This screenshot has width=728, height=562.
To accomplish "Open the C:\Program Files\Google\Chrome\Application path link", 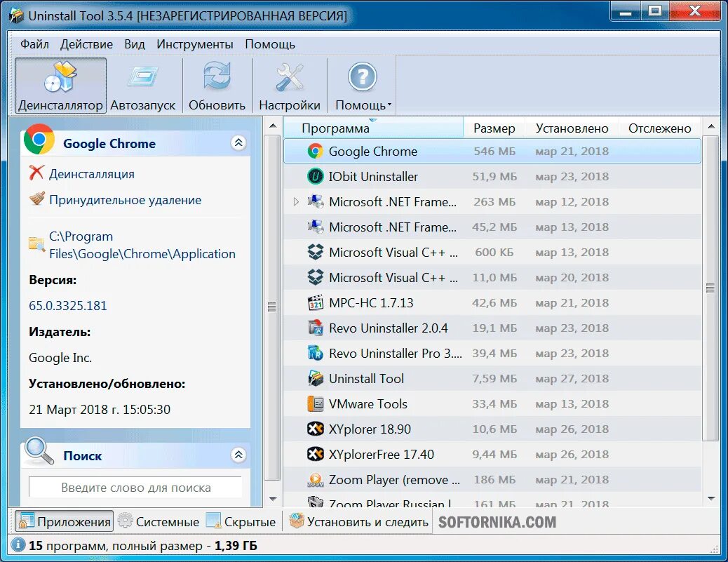I will tap(142, 245).
